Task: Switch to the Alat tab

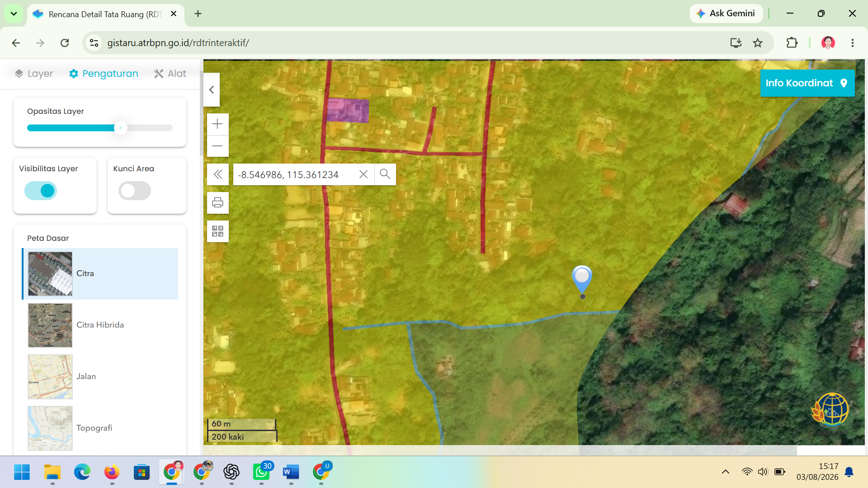Action: [170, 74]
